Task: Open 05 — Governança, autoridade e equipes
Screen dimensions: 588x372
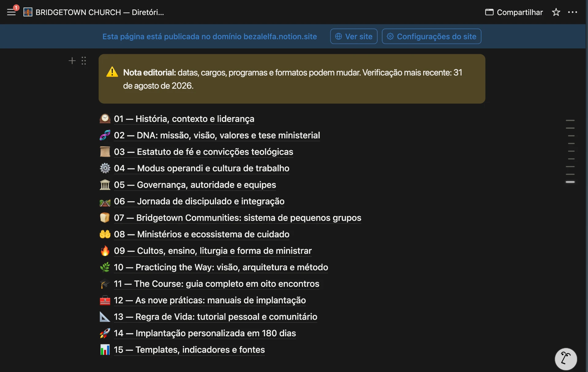Action: click(x=195, y=185)
